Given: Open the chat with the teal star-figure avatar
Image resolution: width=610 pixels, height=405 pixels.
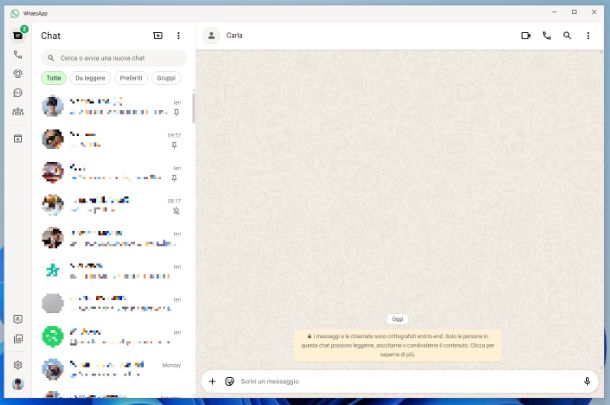Looking at the screenshot, I should tap(113, 271).
